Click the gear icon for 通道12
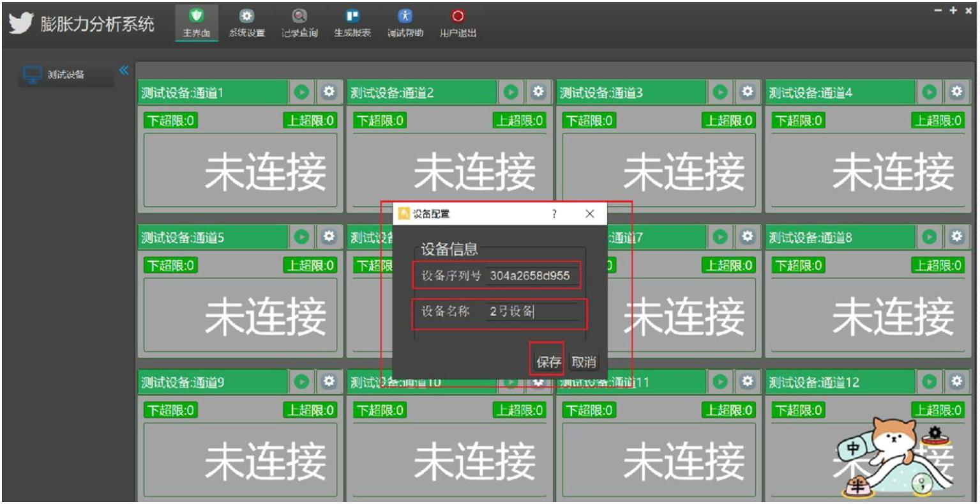 956,382
